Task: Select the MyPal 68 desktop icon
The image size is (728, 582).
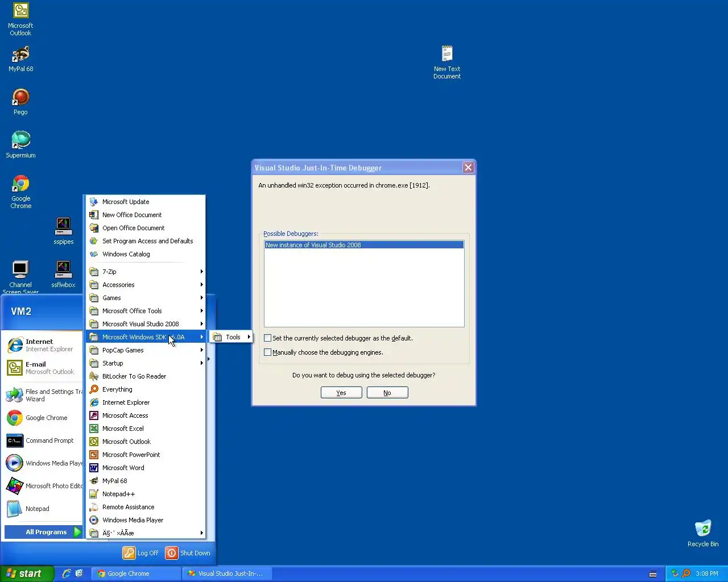Action: point(20,59)
